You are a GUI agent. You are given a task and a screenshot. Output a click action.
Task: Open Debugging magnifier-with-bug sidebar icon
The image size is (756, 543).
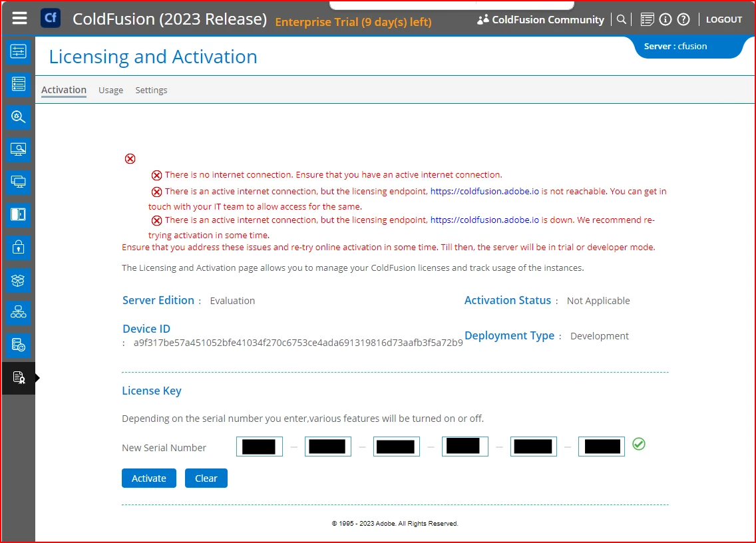coord(19,117)
